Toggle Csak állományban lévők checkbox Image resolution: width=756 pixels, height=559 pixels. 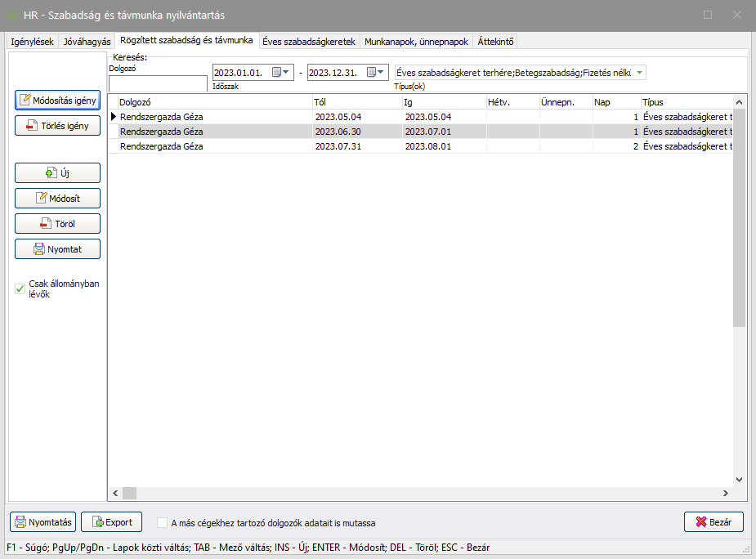coord(20,288)
